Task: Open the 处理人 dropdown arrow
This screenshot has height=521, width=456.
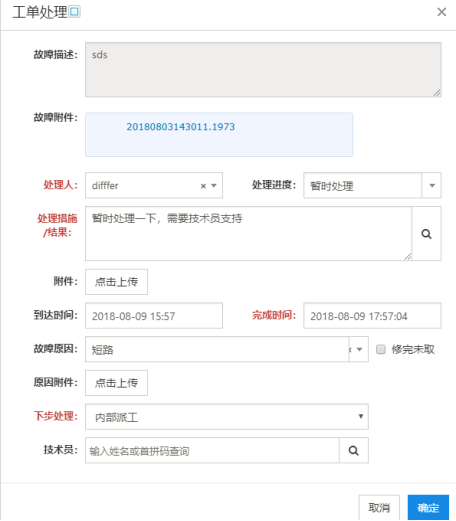Action: tap(214, 186)
